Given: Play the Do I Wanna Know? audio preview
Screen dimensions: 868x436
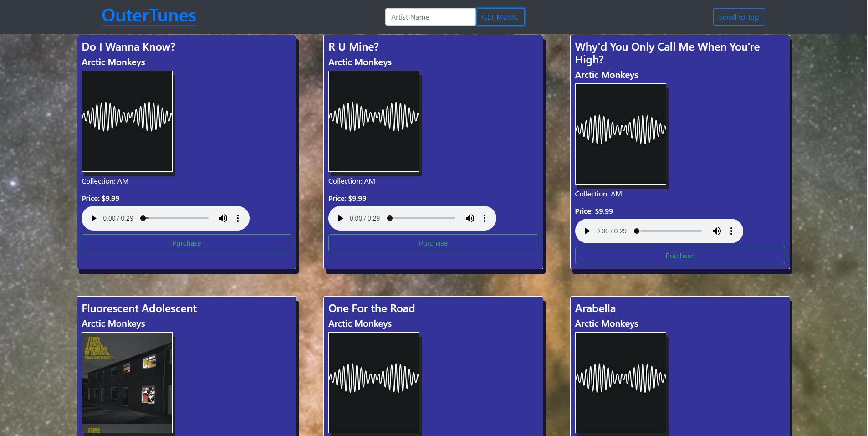Looking at the screenshot, I should [x=94, y=218].
